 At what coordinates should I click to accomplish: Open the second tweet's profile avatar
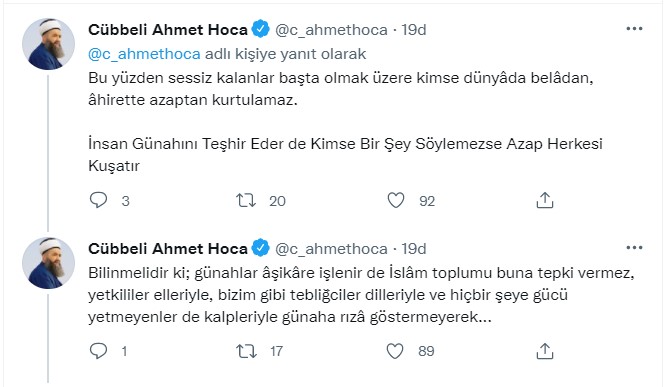click(x=48, y=263)
